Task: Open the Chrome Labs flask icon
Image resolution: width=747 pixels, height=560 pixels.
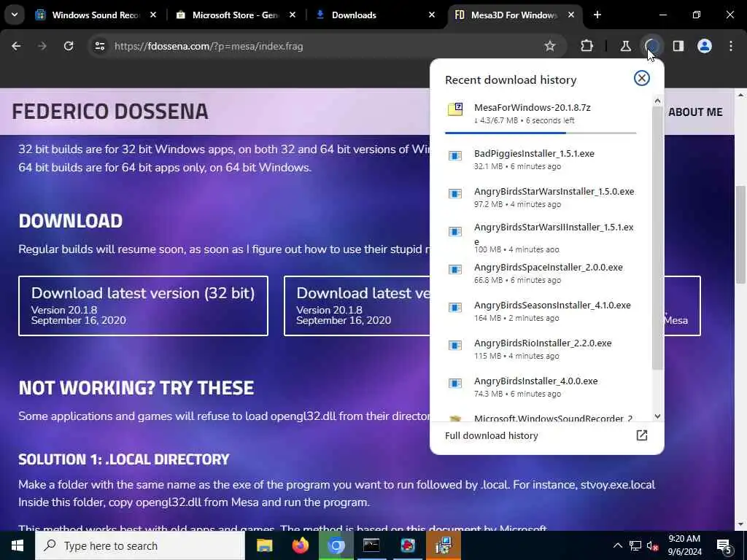Action: tap(625, 46)
